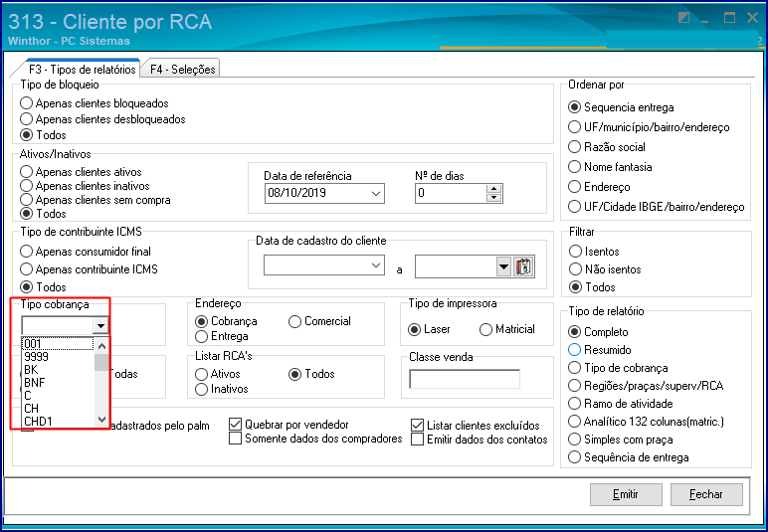This screenshot has width=768, height=532.
Task: Order by UF/Cidade IBGE/bairro/endereço
Action: click(x=657, y=207)
